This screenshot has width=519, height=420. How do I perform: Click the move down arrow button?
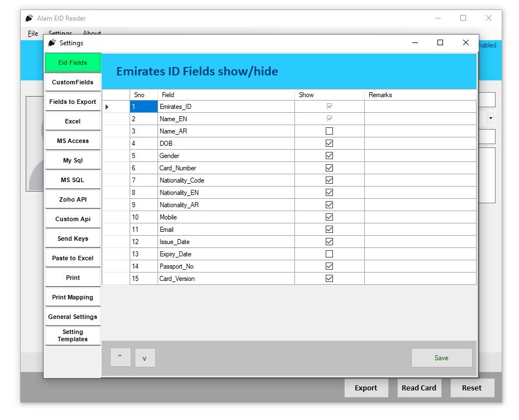click(145, 357)
